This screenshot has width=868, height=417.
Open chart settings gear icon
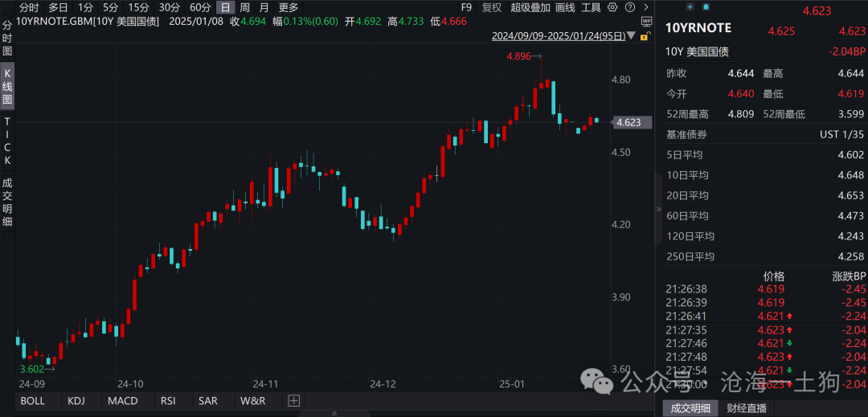(613, 7)
